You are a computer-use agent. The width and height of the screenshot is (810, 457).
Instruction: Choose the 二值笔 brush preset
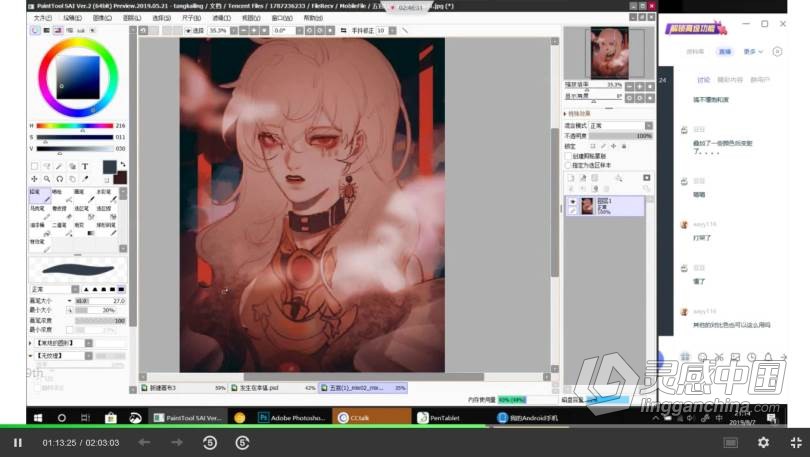point(62,228)
